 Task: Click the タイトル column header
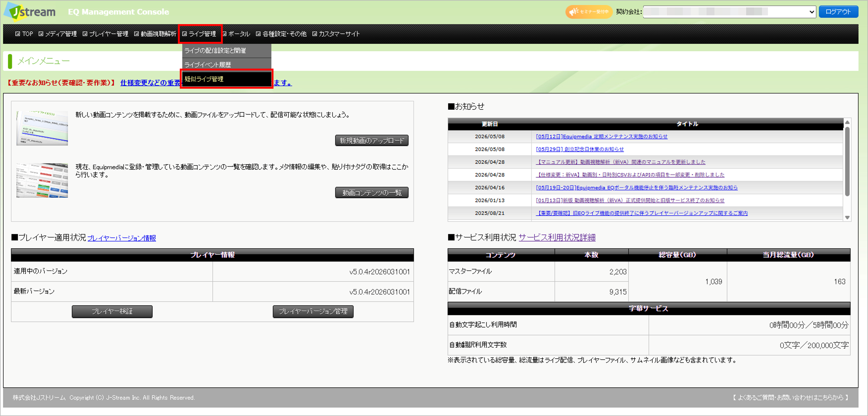click(687, 124)
